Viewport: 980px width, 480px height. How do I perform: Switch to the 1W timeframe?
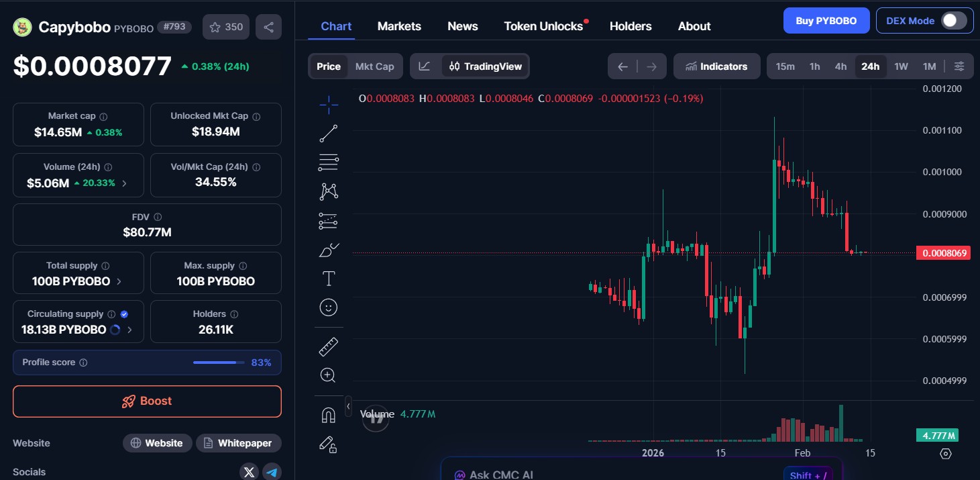(x=901, y=66)
